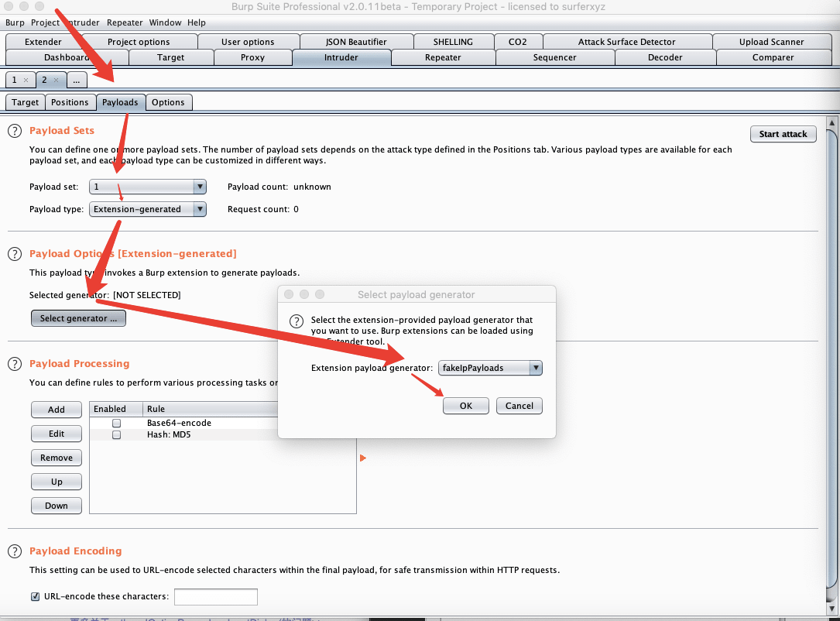
Task: Open JSON Beautifier tab
Action: click(x=356, y=42)
